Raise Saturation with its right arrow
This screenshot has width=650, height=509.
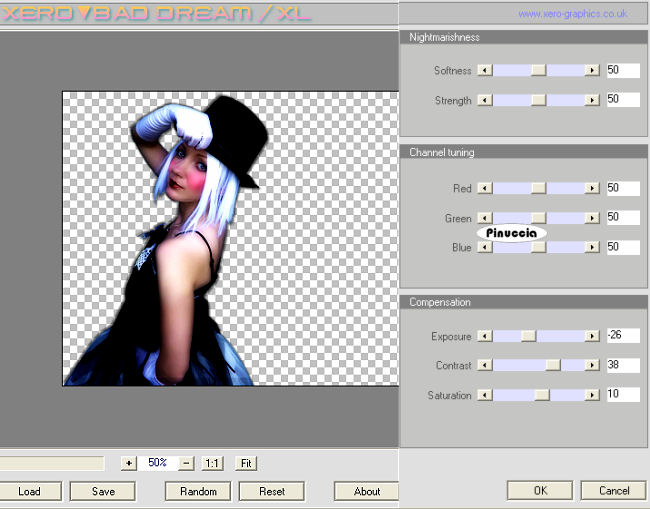click(x=592, y=395)
